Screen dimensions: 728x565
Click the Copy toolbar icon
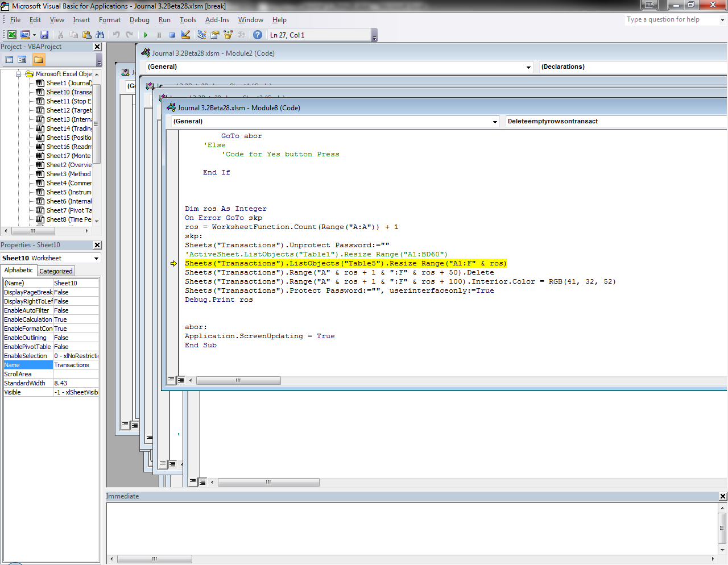pos(73,35)
